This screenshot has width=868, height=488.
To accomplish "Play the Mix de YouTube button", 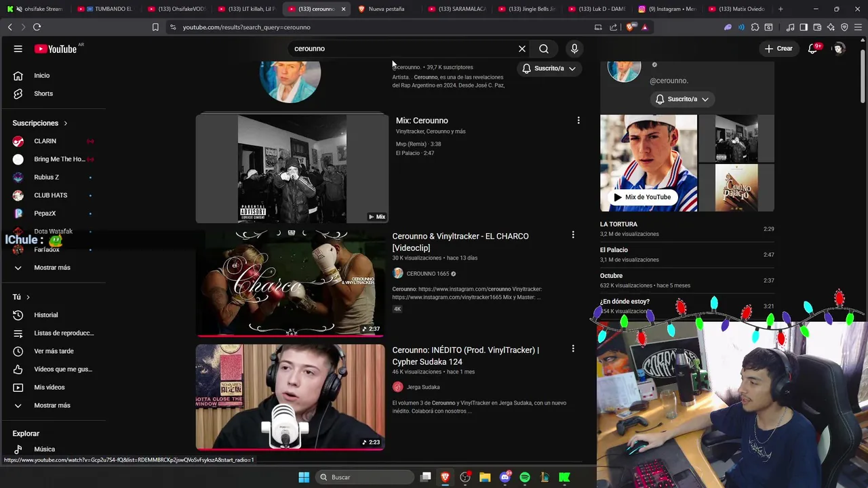I will (642, 197).
